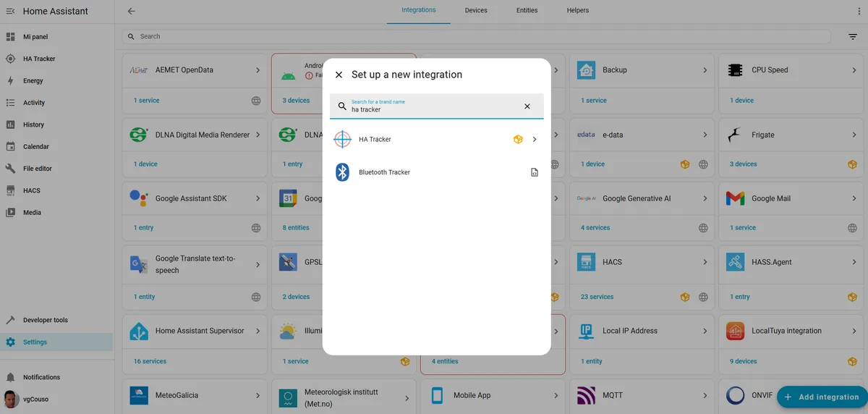Open the Google Mail integration chevron
Image resolution: width=868 pixels, height=414 pixels.
(x=854, y=198)
